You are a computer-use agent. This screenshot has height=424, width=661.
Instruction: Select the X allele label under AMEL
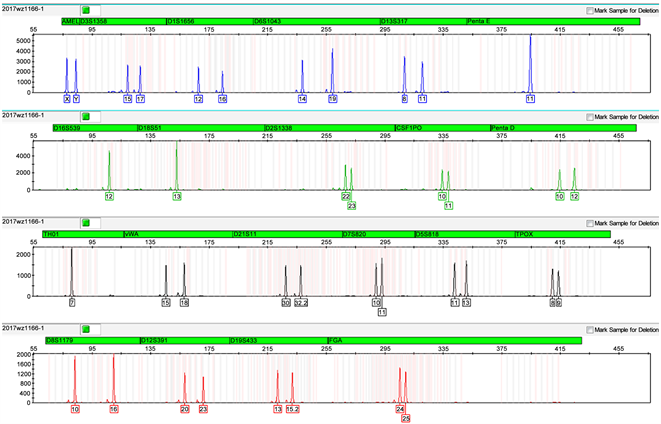point(67,99)
